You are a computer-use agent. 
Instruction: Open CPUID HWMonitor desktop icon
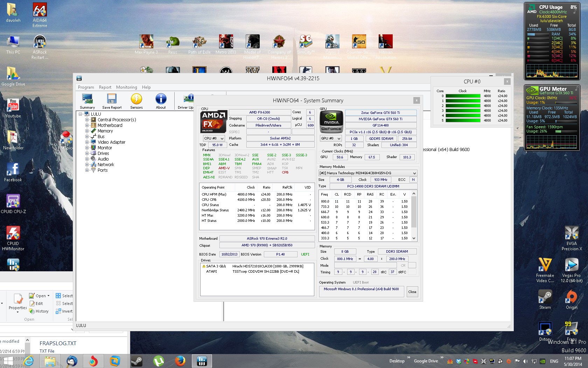[13, 238]
